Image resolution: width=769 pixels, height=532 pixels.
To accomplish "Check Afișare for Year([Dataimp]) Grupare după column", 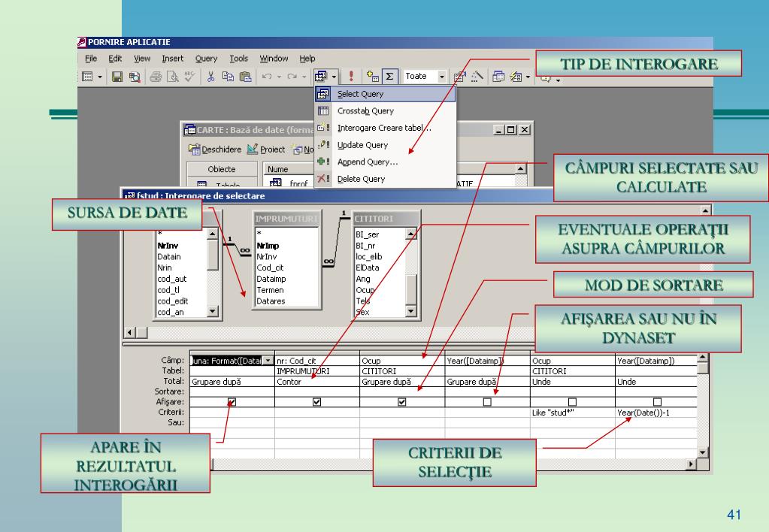I will point(487,402).
